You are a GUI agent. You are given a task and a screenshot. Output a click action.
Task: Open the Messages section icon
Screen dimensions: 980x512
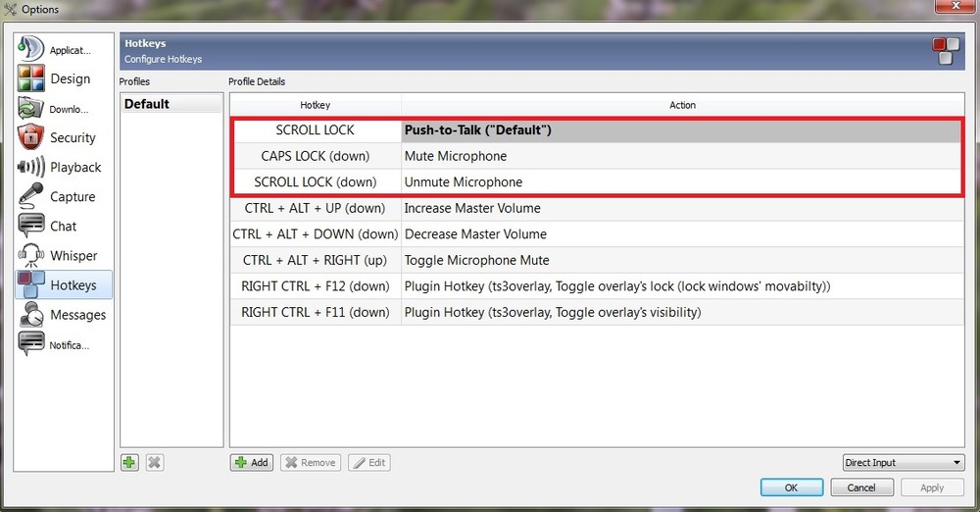click(x=30, y=314)
